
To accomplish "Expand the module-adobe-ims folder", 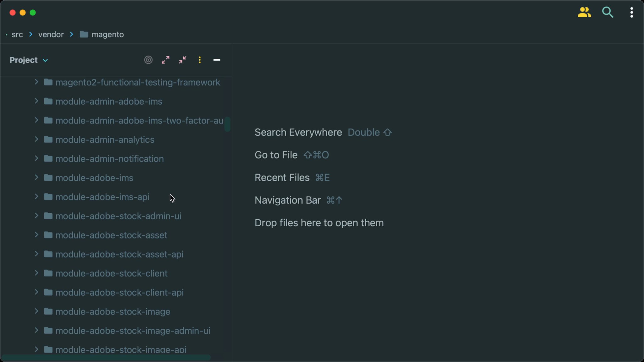I will tap(36, 178).
